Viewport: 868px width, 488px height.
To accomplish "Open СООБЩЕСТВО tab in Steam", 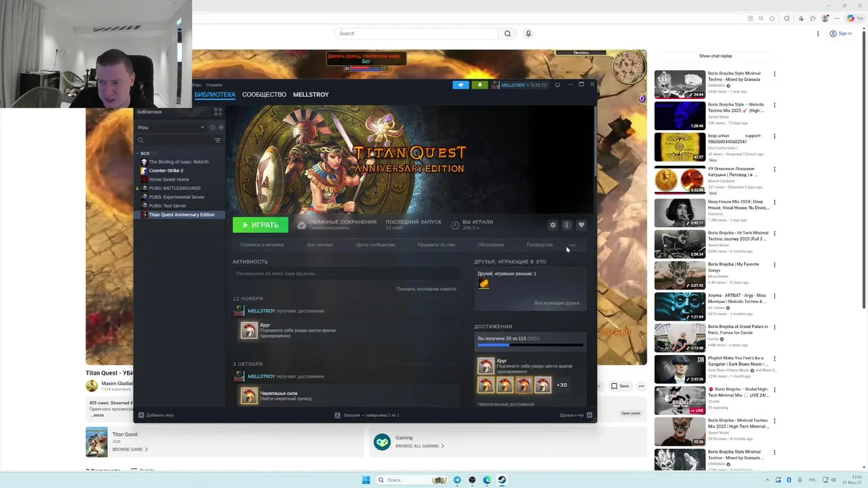I will click(x=264, y=94).
